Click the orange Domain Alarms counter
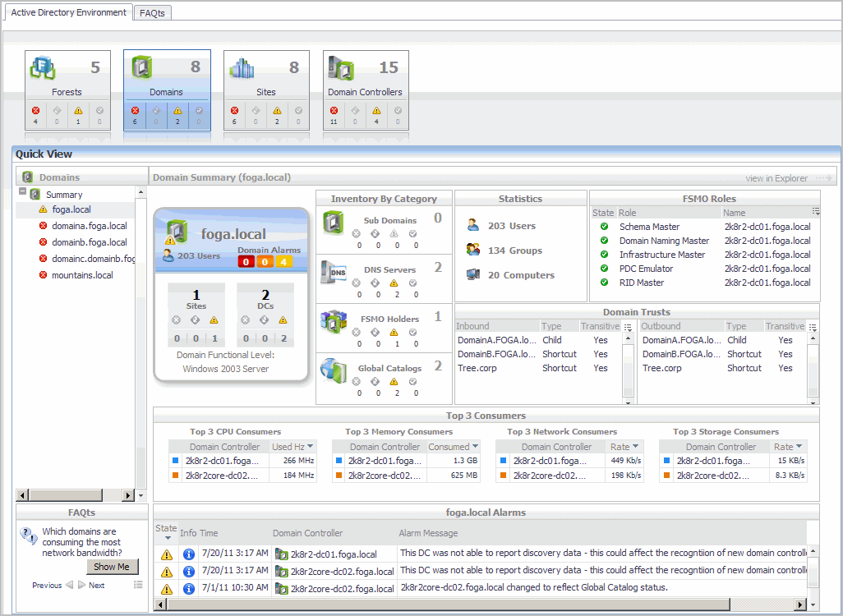 click(265, 262)
